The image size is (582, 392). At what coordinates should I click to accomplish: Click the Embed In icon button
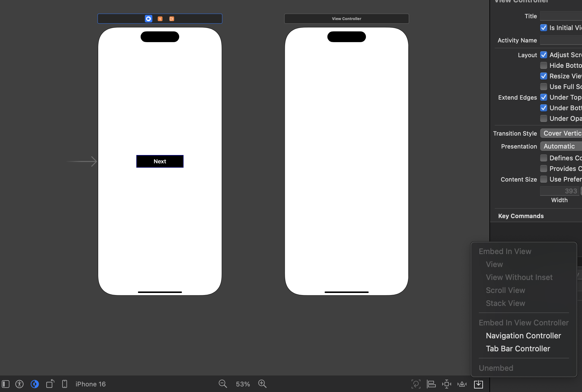(478, 384)
